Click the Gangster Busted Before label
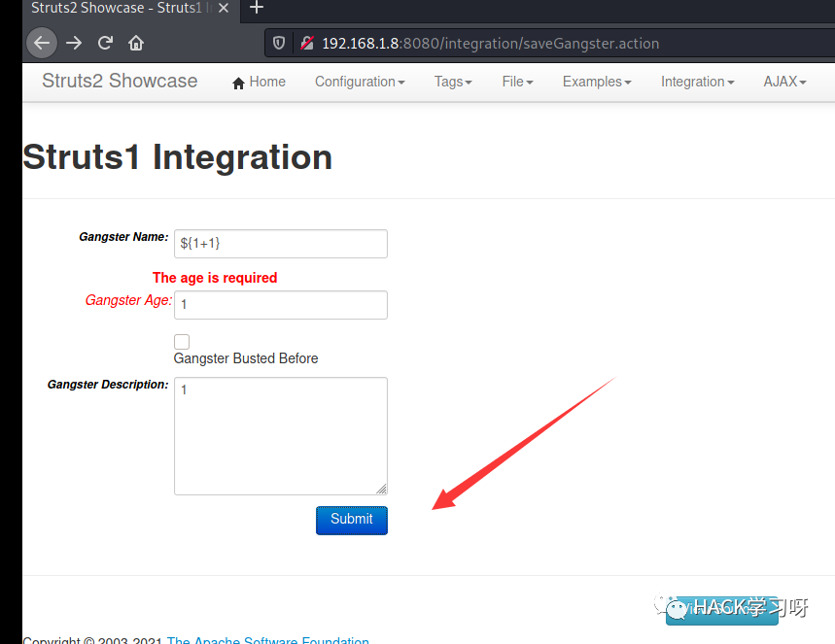The height and width of the screenshot is (644, 835). [246, 358]
